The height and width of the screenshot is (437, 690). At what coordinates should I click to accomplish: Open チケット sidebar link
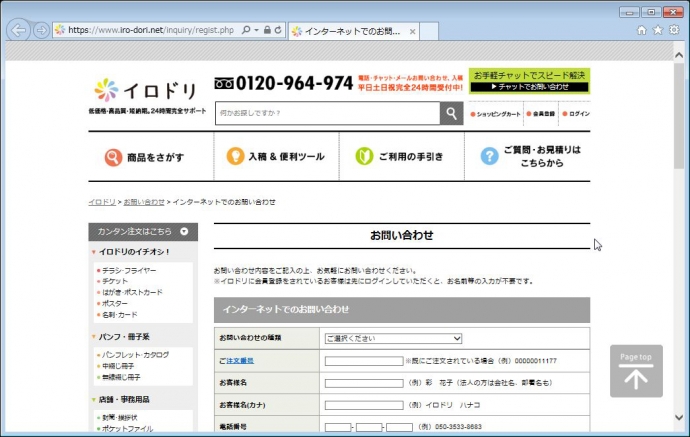point(115,281)
